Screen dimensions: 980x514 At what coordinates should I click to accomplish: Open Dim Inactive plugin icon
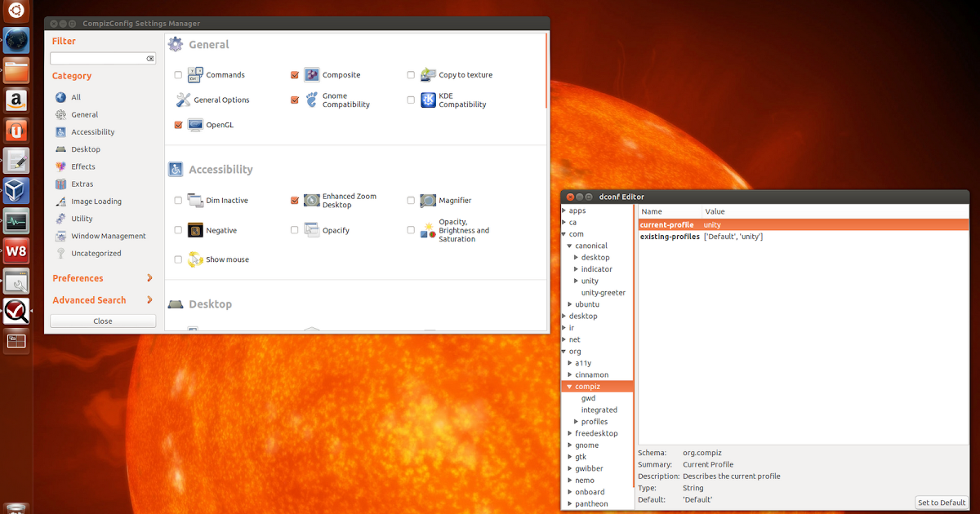tap(195, 201)
